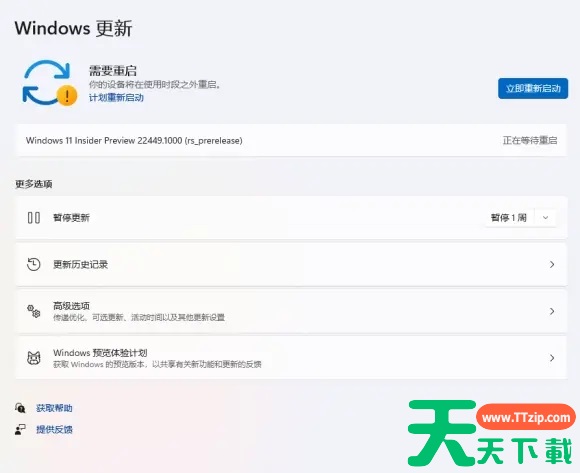This screenshot has width=580, height=473.
Task: Click the 需要重启 heading
Action: pos(113,71)
